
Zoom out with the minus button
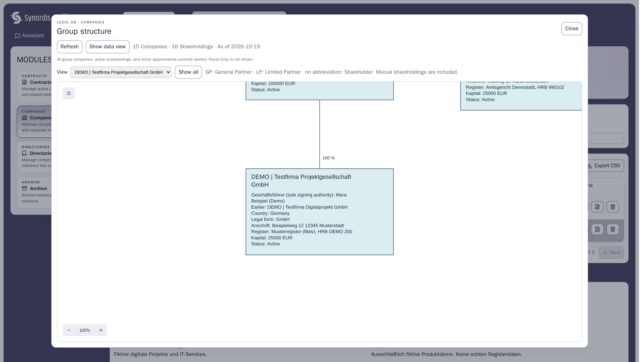tap(69, 330)
